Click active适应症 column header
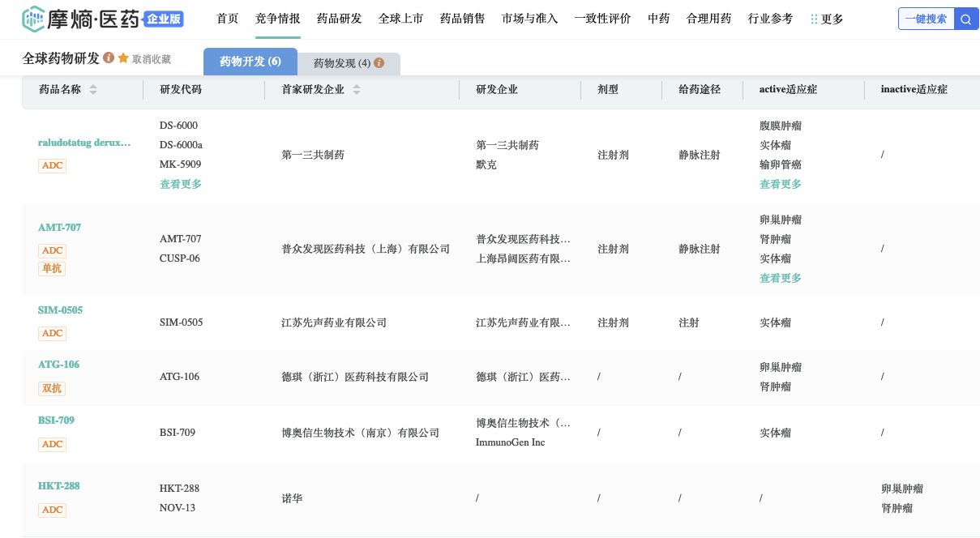This screenshot has height=538, width=980. coord(788,90)
